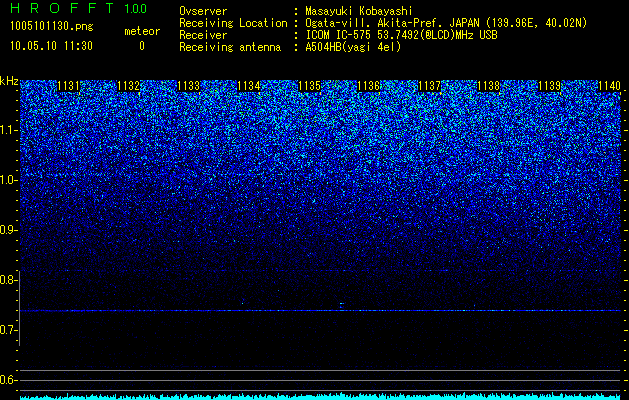Click the 1.1 frequency axis label

coord(9,130)
